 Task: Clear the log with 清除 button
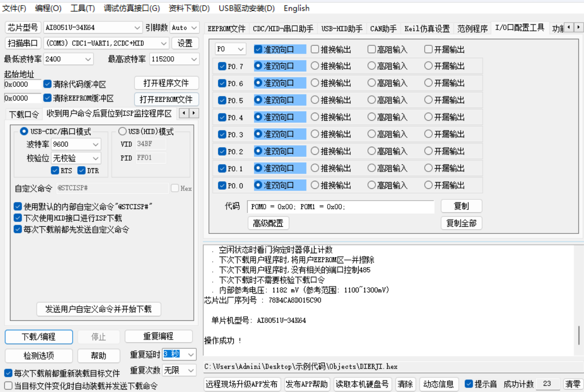pos(405,384)
